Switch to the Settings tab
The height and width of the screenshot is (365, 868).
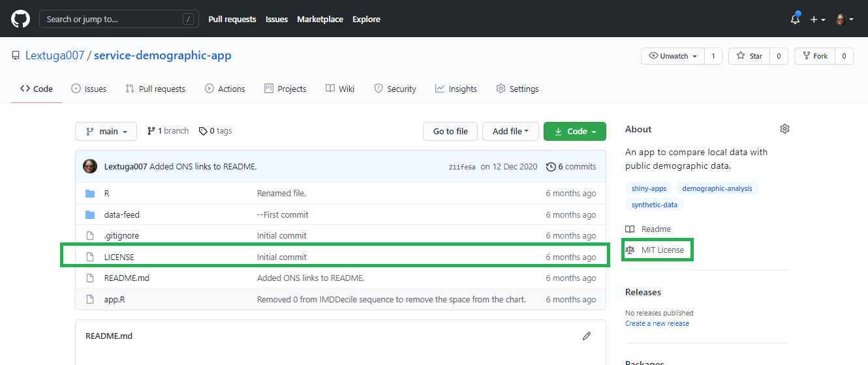coord(518,89)
